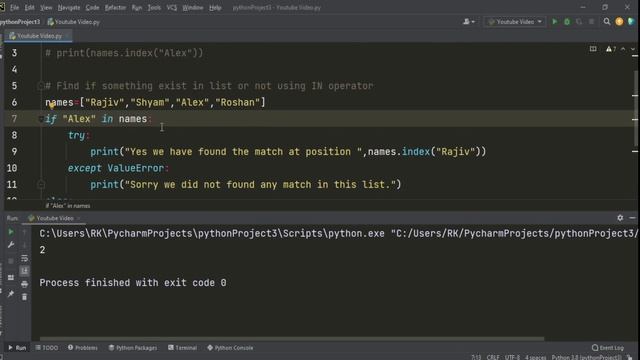Open Search Everywhere magnifier icon

click(x=607, y=22)
